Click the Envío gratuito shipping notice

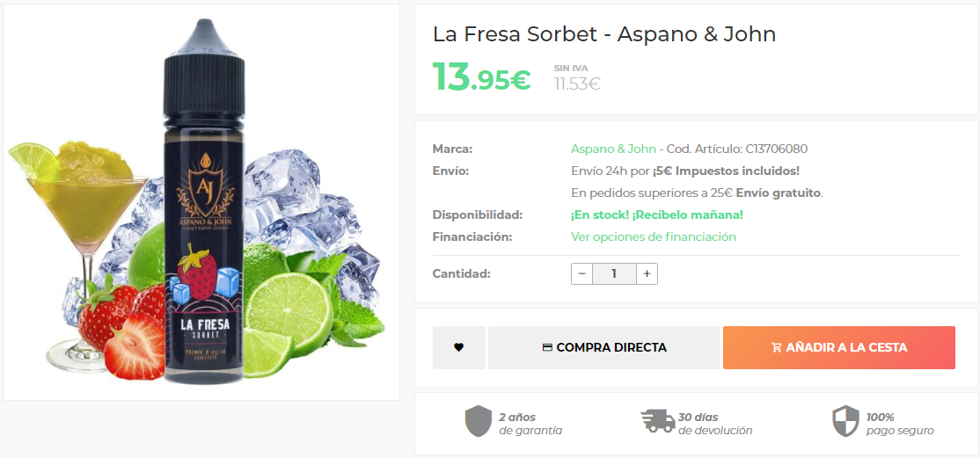point(779,193)
